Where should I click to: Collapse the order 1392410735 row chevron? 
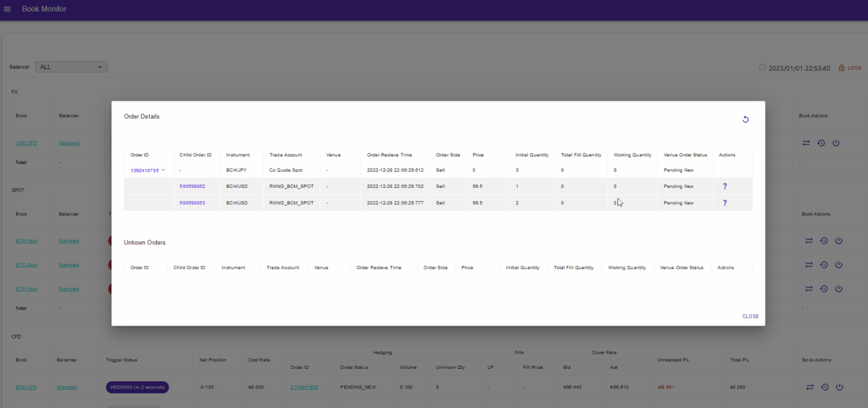tap(163, 170)
